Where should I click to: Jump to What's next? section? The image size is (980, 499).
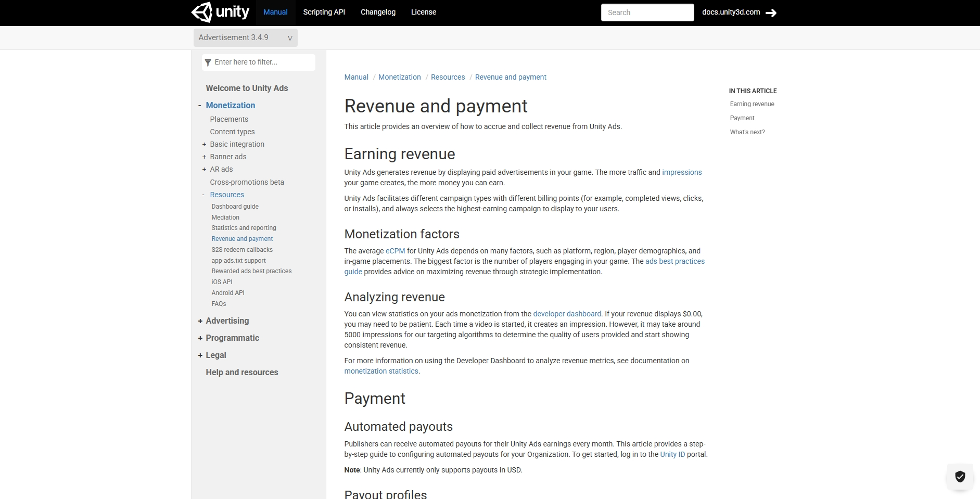pos(747,132)
